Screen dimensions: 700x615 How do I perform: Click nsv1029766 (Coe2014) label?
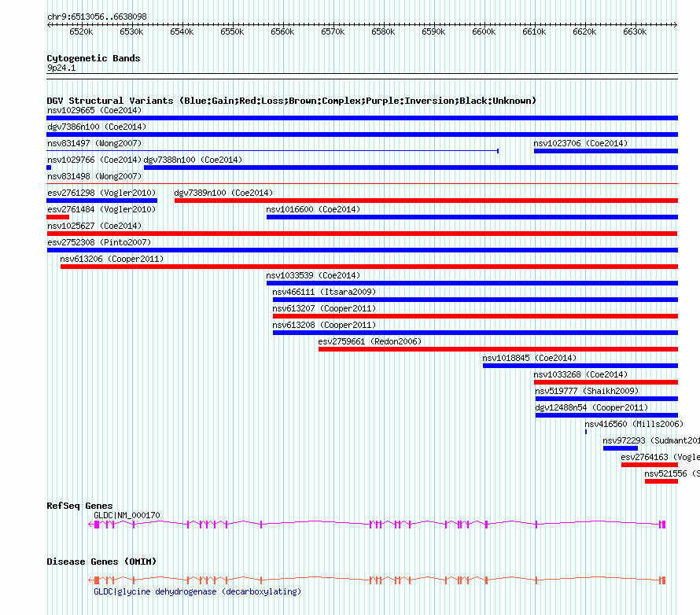point(94,160)
